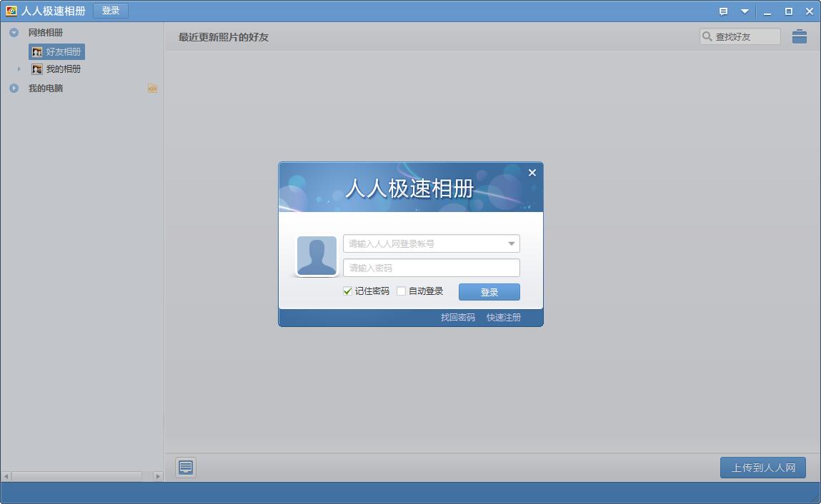Click the magnifier search icon
The width and height of the screenshot is (821, 504).
tap(707, 36)
